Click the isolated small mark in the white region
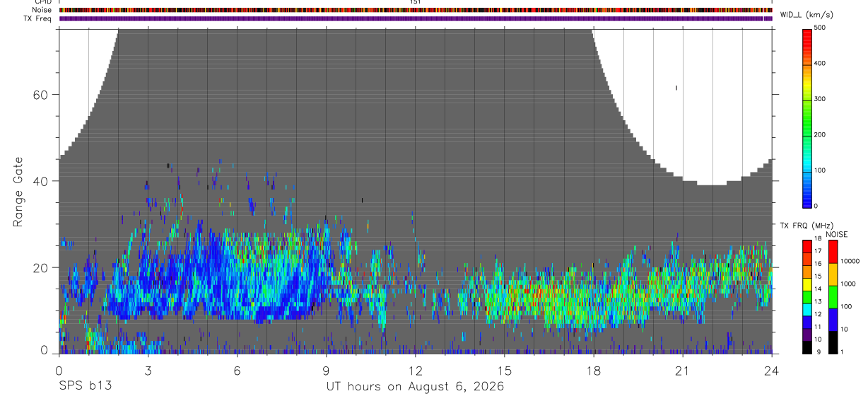 coord(676,88)
